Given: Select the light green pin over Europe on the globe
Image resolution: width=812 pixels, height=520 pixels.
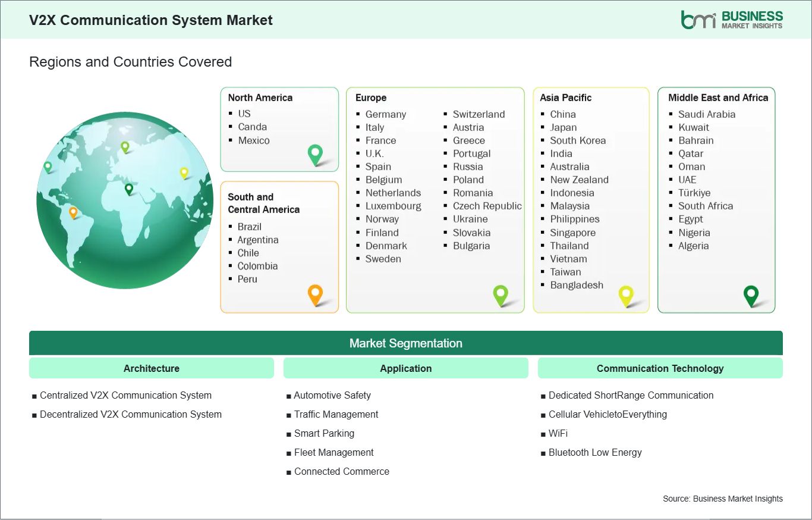Looking at the screenshot, I should 125,146.
